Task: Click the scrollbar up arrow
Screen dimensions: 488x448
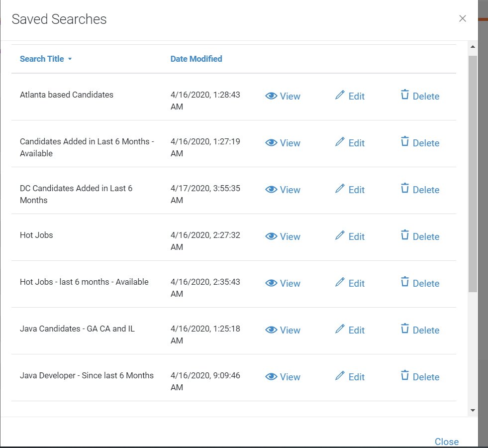Action: pyautogui.click(x=473, y=47)
